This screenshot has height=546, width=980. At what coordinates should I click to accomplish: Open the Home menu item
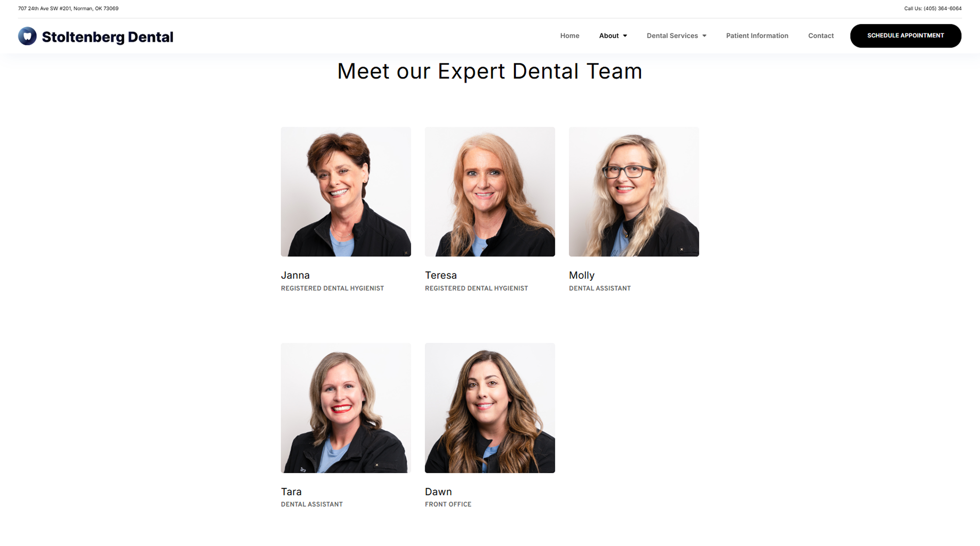[570, 36]
